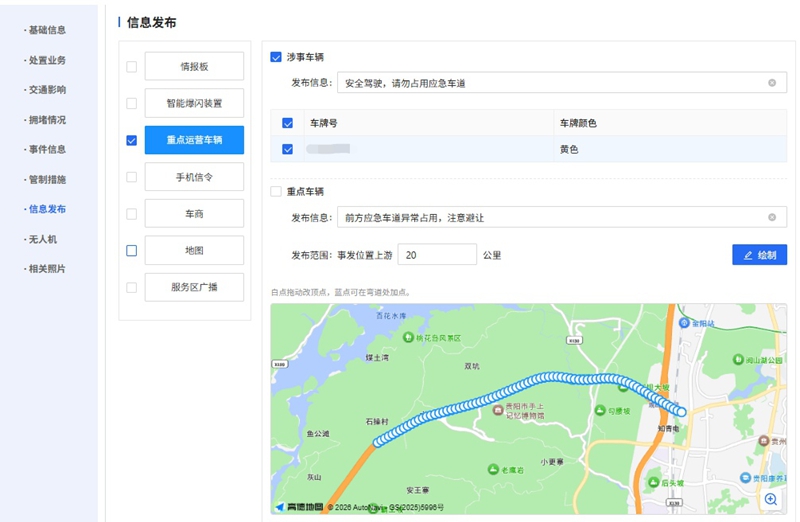Open 事件信息 sidebar item
This screenshot has width=800, height=522.
pos(46,150)
